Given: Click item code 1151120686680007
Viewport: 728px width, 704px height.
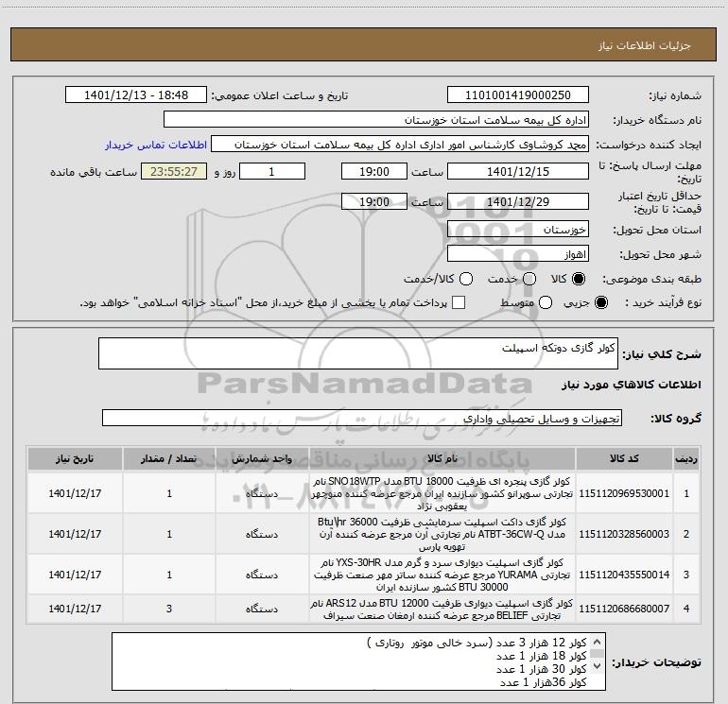Looking at the screenshot, I should tap(624, 609).
